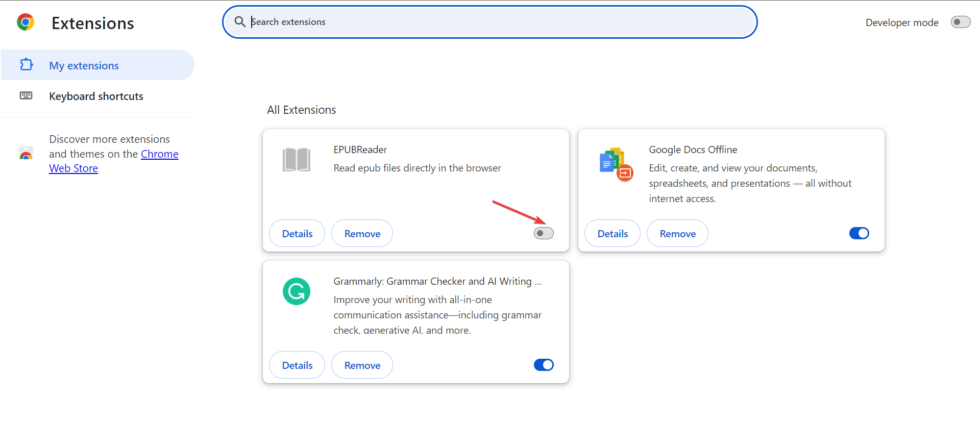980x448 pixels.
Task: Click the Extensions page title
Action: tap(93, 23)
